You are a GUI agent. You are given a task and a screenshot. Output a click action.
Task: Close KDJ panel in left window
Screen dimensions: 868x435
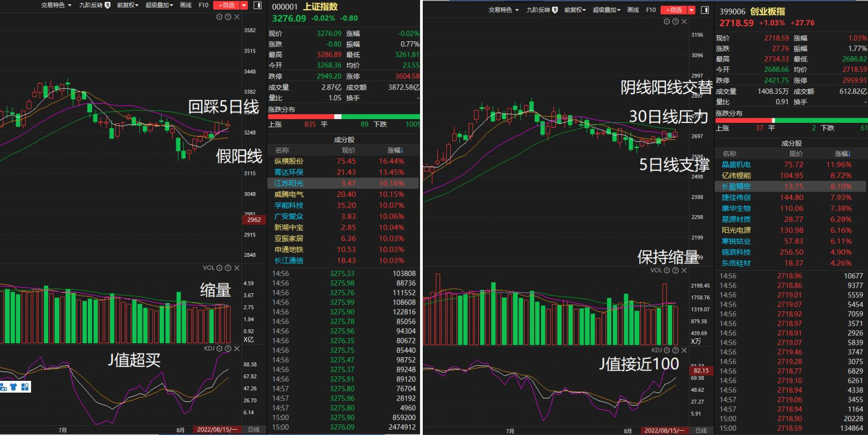coord(237,349)
